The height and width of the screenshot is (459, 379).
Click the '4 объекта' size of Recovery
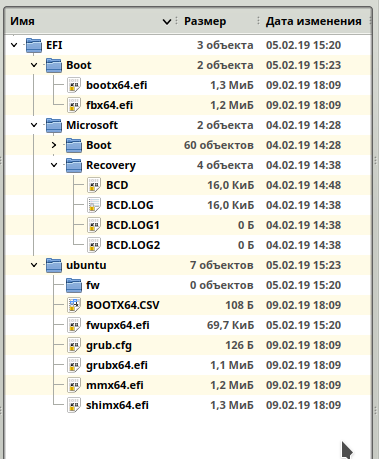point(225,165)
